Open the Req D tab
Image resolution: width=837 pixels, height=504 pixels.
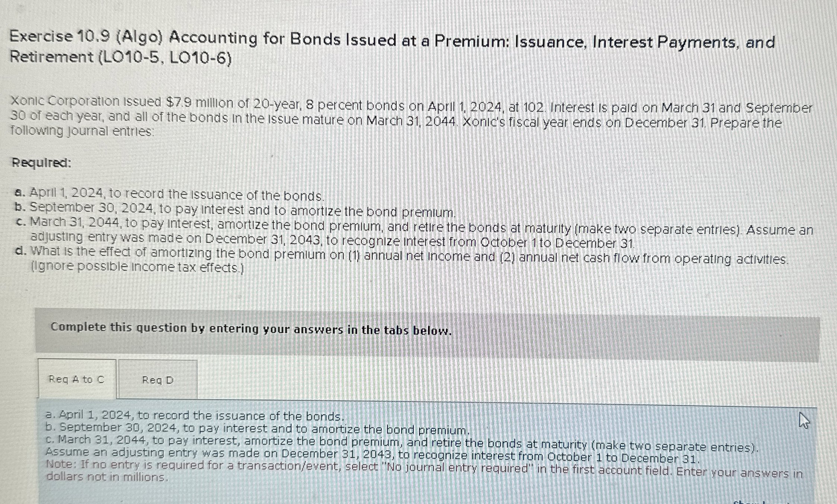click(x=158, y=380)
